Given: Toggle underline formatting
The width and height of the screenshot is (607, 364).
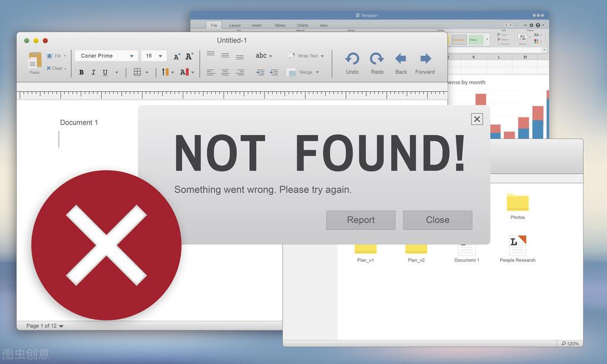Looking at the screenshot, I should pos(105,72).
